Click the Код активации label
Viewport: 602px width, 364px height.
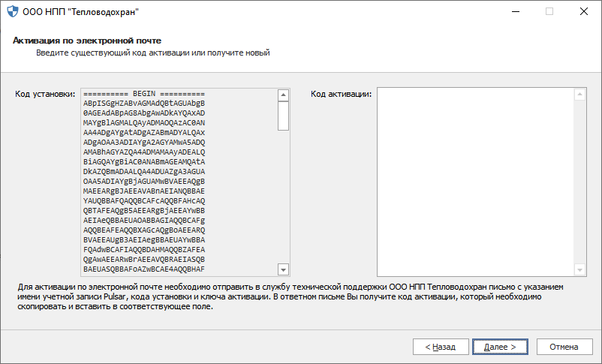pos(342,94)
